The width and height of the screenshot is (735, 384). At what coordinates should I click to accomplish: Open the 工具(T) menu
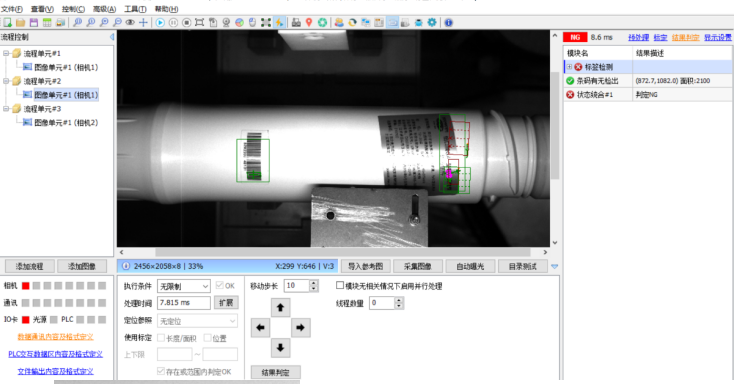(x=135, y=9)
